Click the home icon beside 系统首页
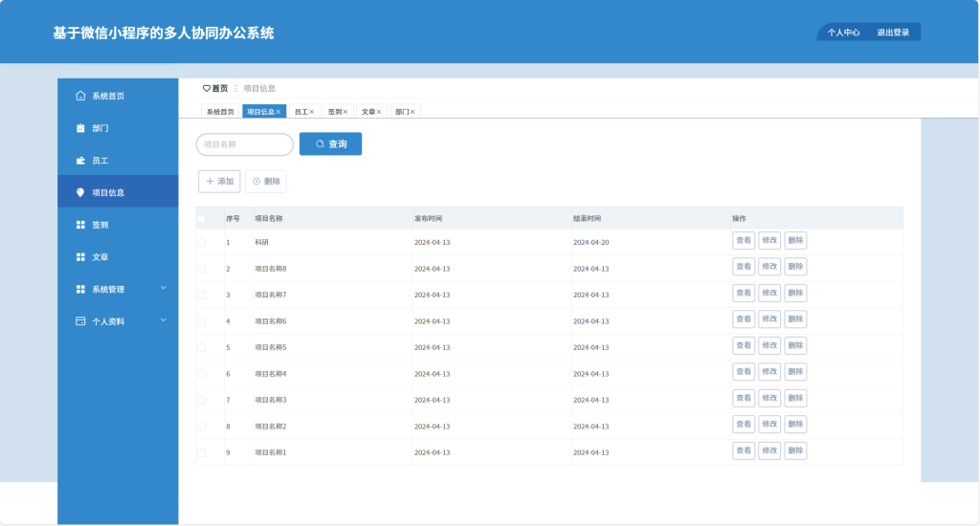The image size is (980, 526). click(x=80, y=96)
